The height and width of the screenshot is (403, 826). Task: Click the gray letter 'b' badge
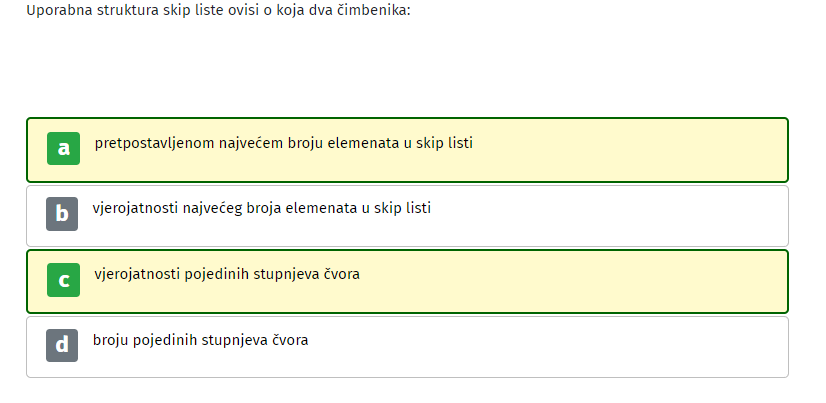(62, 214)
